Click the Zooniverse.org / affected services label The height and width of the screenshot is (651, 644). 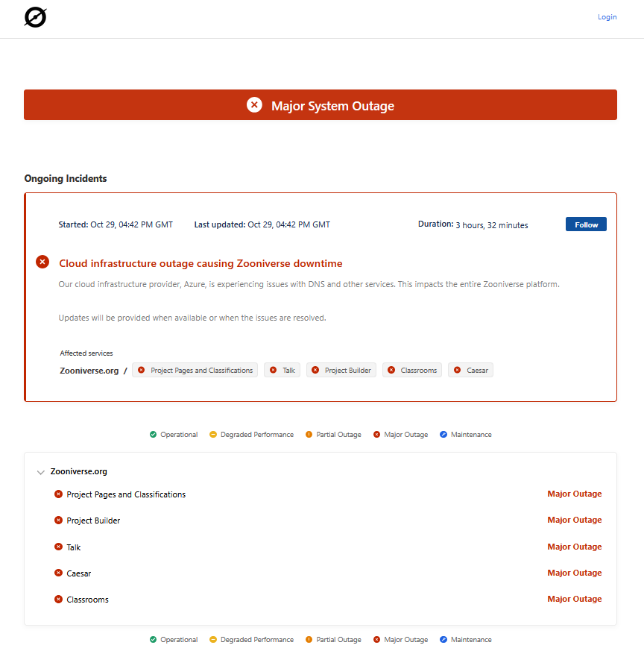[93, 371]
